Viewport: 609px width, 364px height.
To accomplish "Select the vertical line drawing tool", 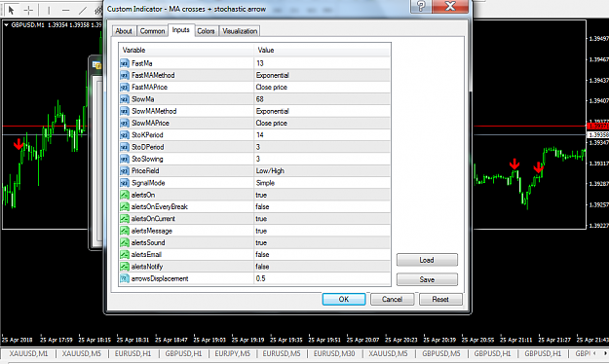I will tap(49, 10).
